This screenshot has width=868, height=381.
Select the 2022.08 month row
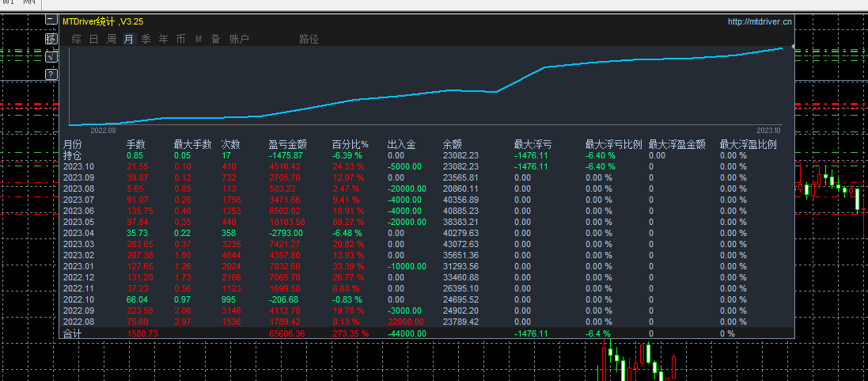pyautogui.click(x=426, y=322)
